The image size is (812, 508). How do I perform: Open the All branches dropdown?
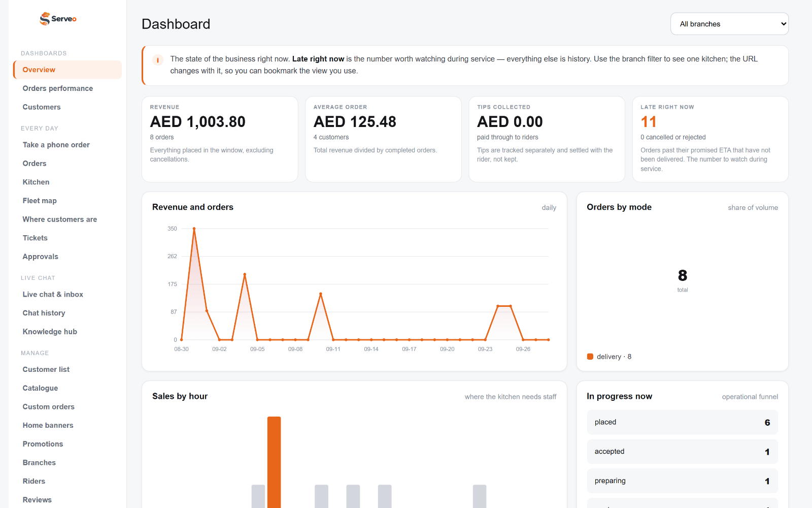729,24
